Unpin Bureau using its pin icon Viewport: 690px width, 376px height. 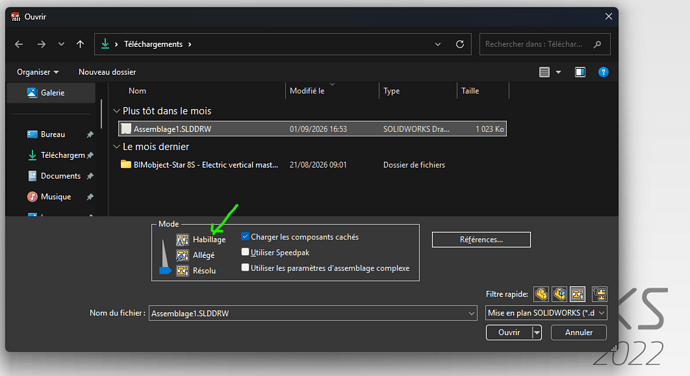(90, 135)
